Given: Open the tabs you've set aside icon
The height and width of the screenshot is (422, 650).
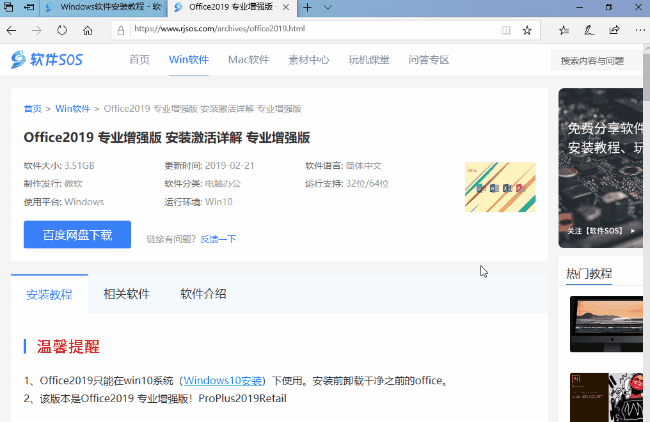Looking at the screenshot, I should 9,7.
